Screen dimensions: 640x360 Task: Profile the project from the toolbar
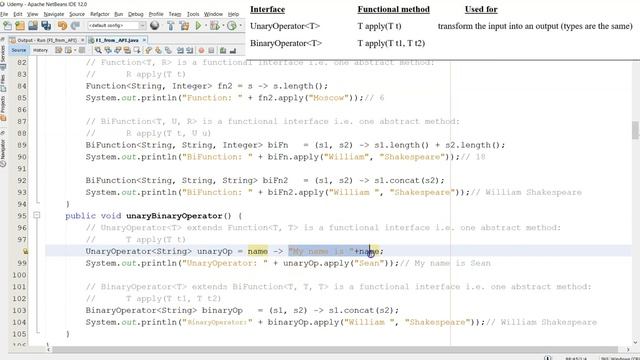tap(232, 25)
